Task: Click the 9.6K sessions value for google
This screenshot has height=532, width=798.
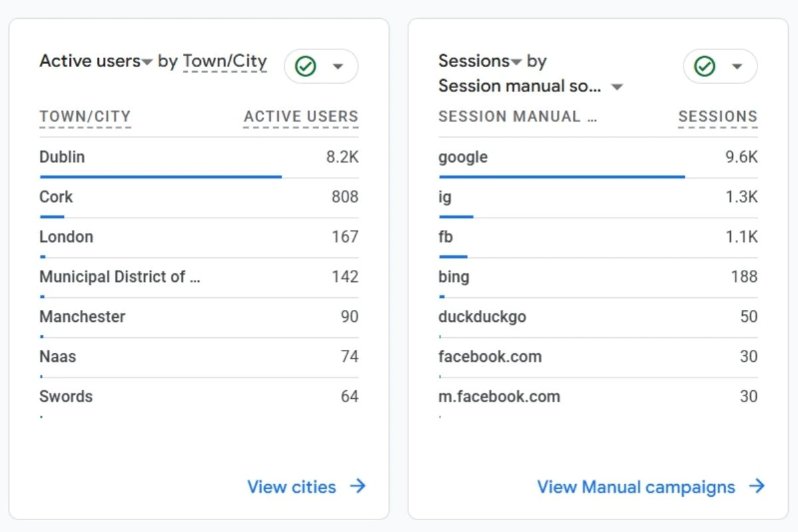Action: pyautogui.click(x=741, y=157)
